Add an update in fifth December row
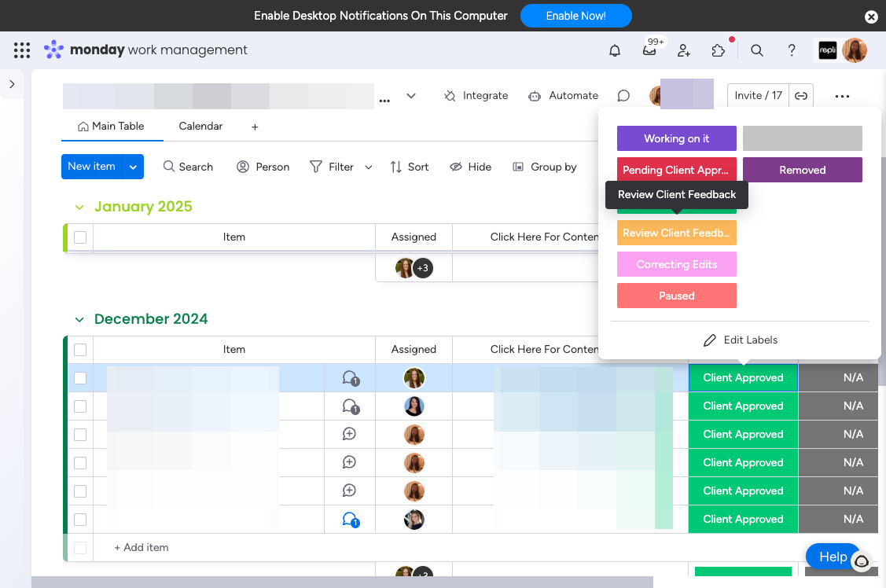886x588 pixels. [349, 491]
